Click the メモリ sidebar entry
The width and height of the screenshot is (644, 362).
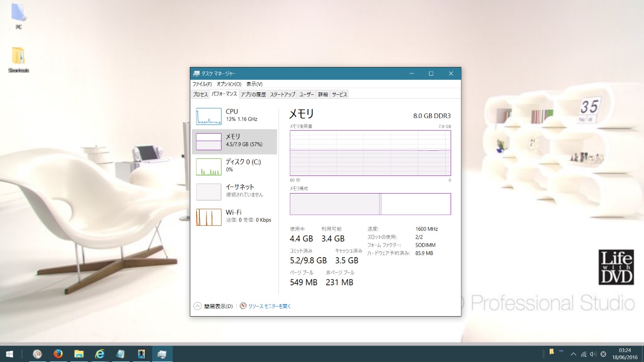click(234, 141)
